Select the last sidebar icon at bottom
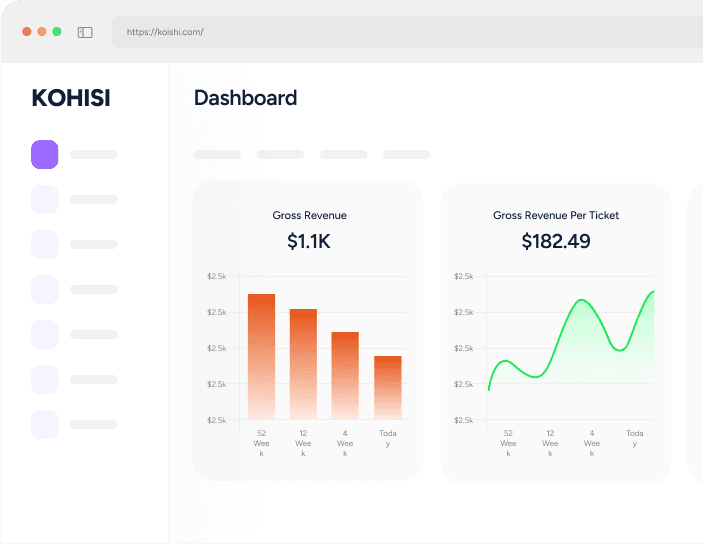The height and width of the screenshot is (544, 703). [45, 425]
